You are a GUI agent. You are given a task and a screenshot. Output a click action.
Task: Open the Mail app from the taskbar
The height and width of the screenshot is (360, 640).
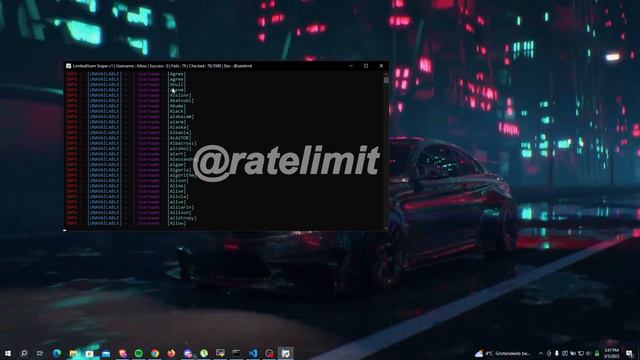(106, 353)
